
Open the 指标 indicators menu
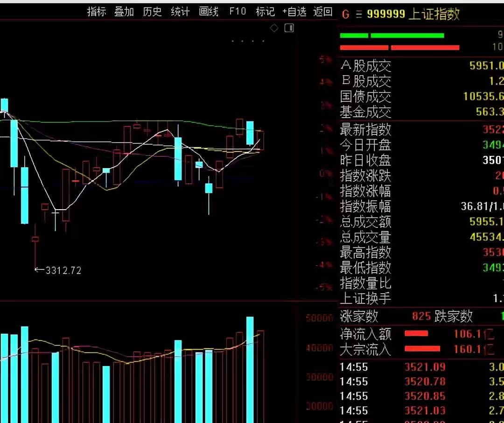coord(97,12)
